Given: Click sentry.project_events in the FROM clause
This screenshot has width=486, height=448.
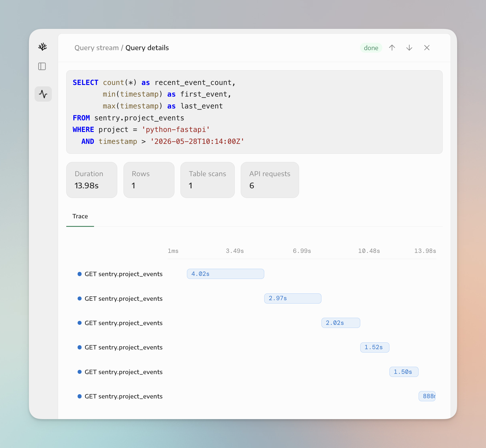Looking at the screenshot, I should coord(139,118).
